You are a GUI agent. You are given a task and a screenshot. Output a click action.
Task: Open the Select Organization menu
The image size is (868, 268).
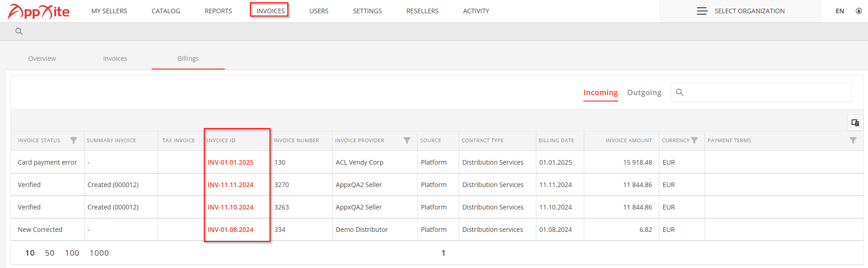click(x=741, y=11)
